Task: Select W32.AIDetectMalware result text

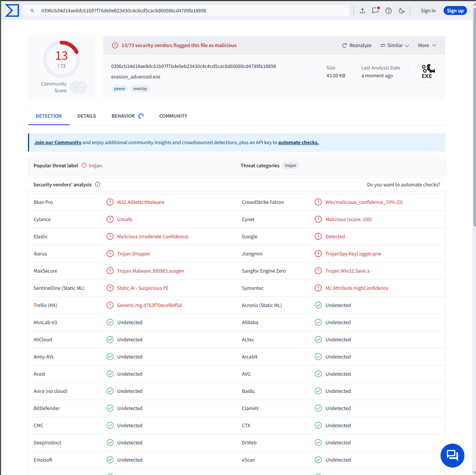Action: click(x=141, y=202)
